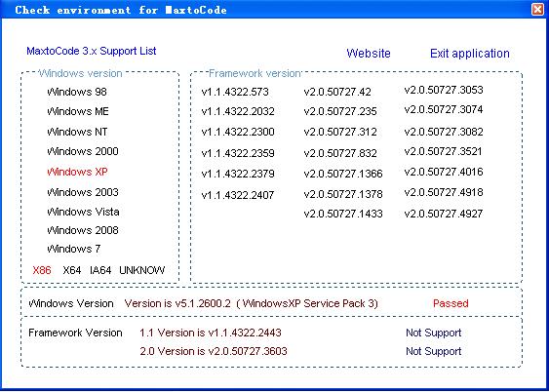The height and width of the screenshot is (392, 549).
Task: Select framework v2.0.50727.4927
Action: coord(444,214)
